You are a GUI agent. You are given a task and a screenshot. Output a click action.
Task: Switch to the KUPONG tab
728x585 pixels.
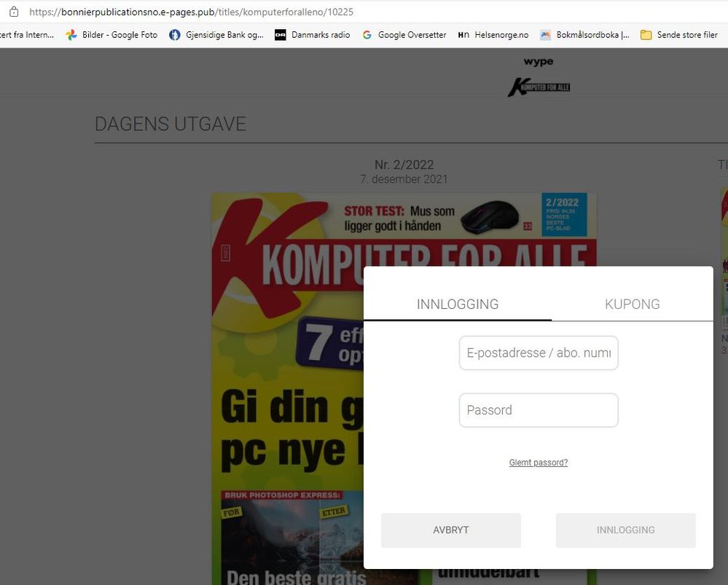632,305
